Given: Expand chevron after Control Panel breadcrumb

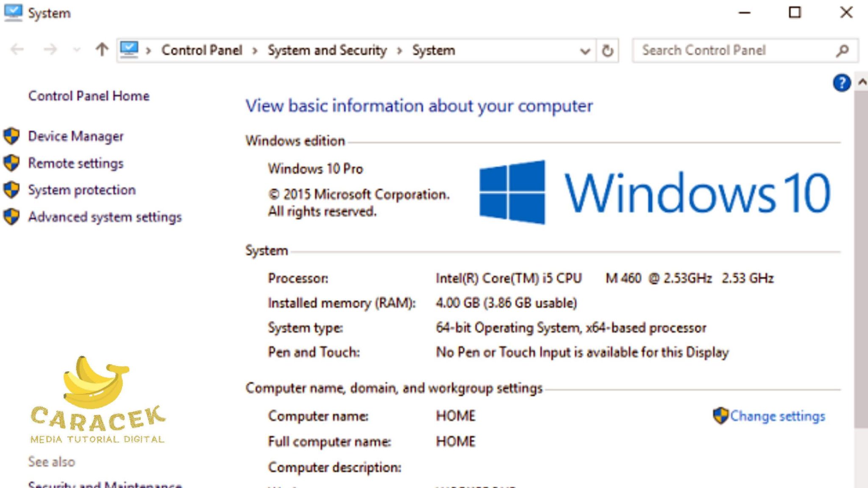Looking at the screenshot, I should pos(255,51).
